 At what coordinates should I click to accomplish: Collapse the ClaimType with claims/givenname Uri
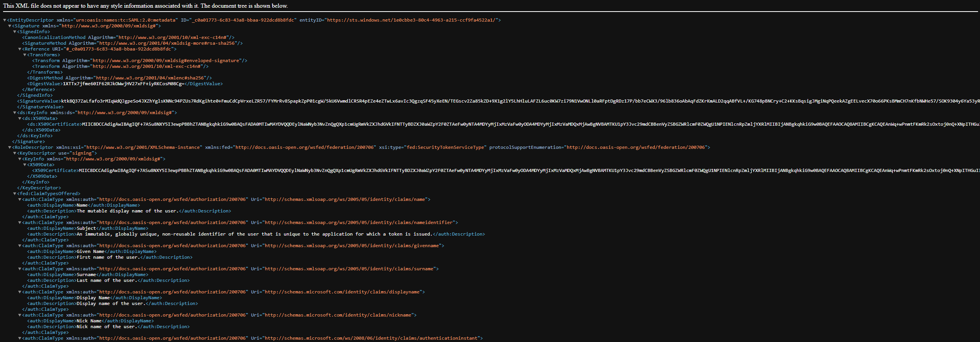[x=20, y=246]
